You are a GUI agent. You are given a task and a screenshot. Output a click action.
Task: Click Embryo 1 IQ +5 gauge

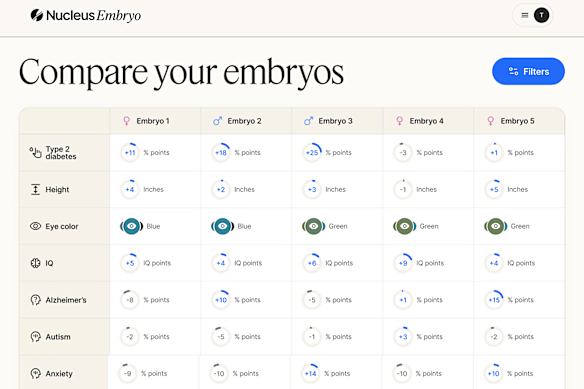point(130,263)
